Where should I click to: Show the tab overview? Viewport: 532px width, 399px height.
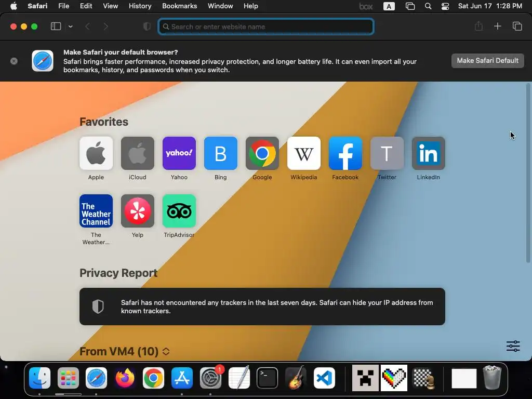[x=517, y=26]
